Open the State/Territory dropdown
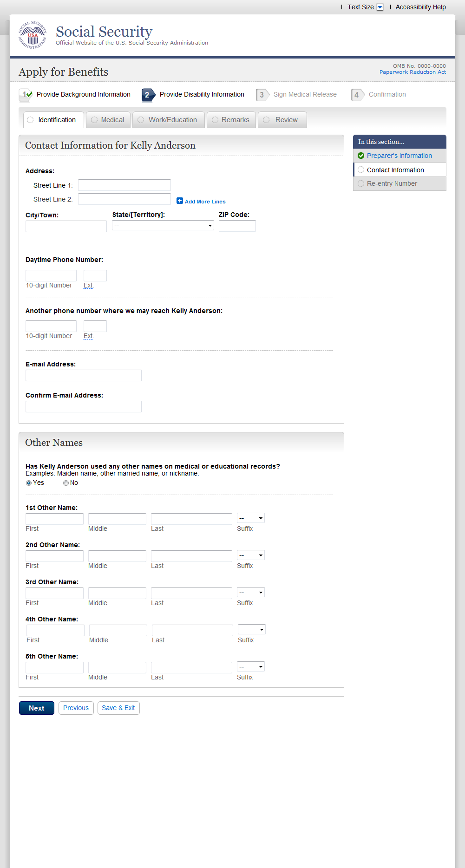The width and height of the screenshot is (465, 868). [163, 226]
